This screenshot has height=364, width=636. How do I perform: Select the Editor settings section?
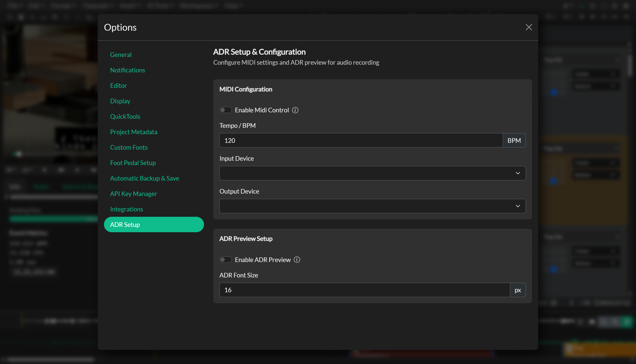pyautogui.click(x=118, y=85)
